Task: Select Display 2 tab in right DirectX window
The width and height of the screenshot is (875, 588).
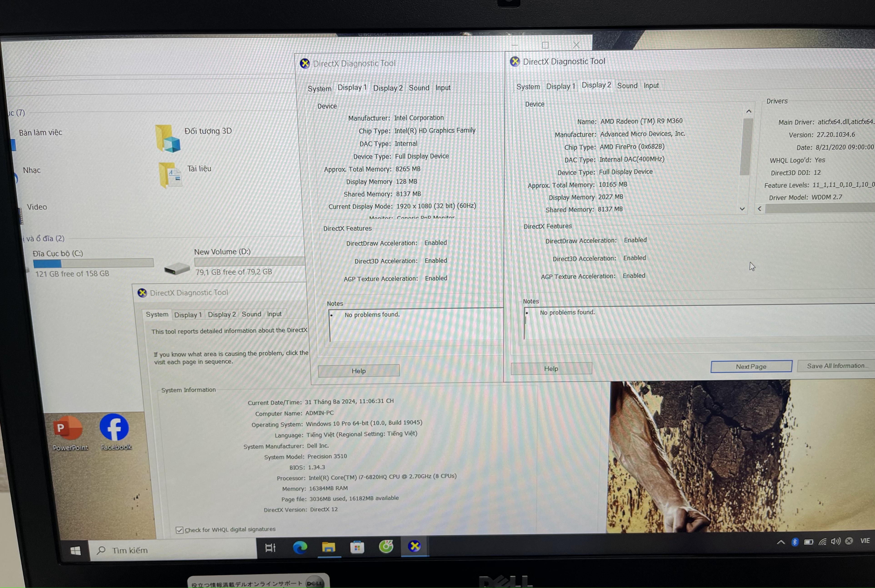Action: 596,85
